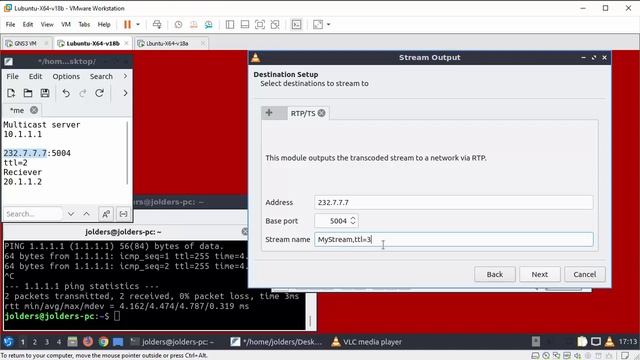Click the VMware console view icon
Screen dimensions: 640x360
click(x=296, y=24)
